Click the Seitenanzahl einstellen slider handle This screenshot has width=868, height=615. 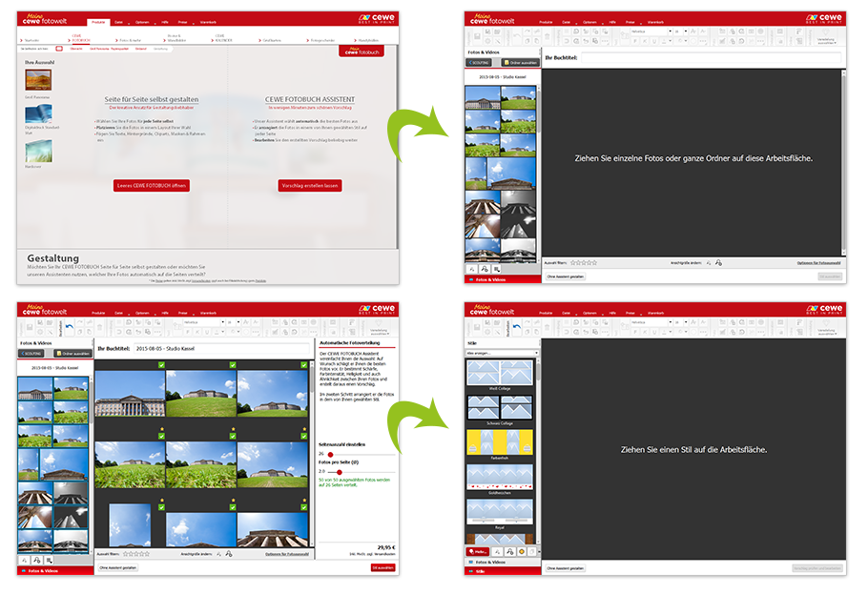coord(330,455)
